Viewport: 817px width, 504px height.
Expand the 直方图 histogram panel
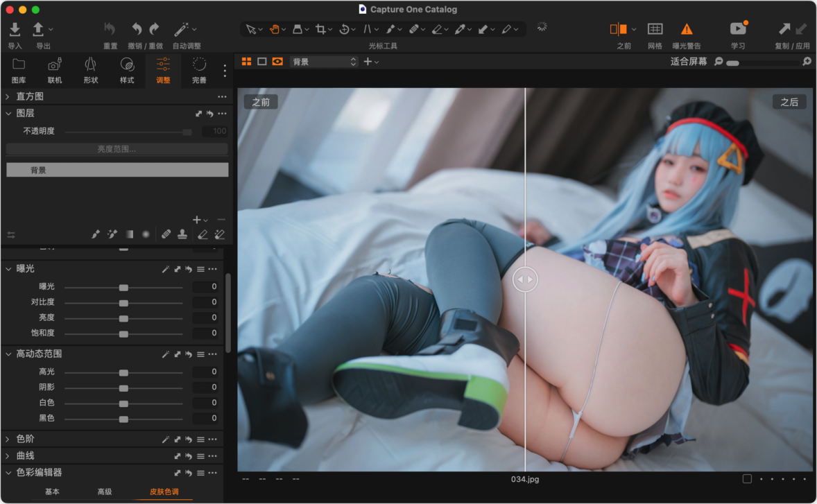(8, 97)
